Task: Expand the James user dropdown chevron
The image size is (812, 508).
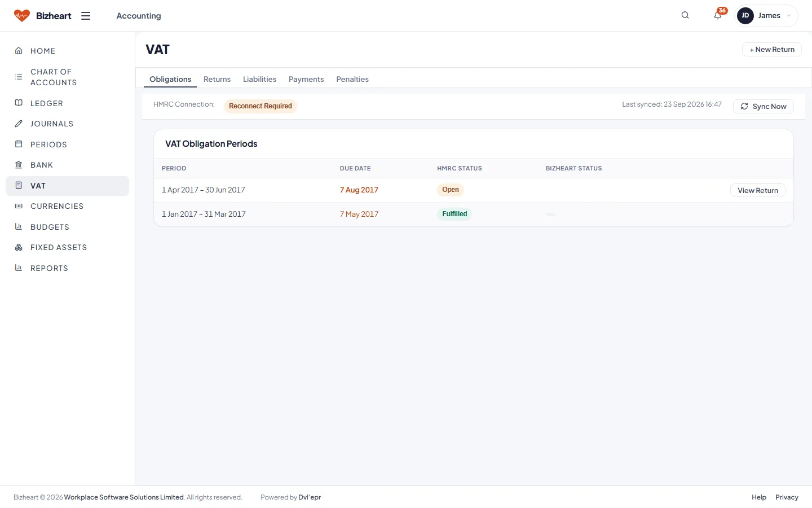Action: pos(788,16)
